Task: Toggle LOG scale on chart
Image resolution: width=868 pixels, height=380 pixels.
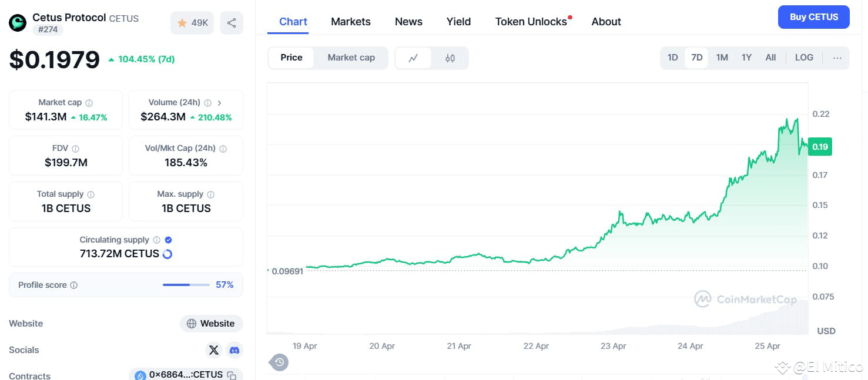Action: click(804, 58)
